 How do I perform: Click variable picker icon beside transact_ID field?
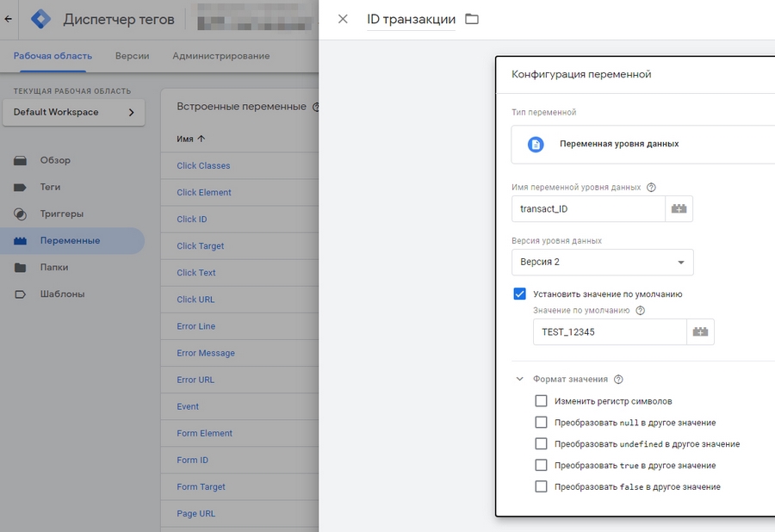tap(679, 209)
